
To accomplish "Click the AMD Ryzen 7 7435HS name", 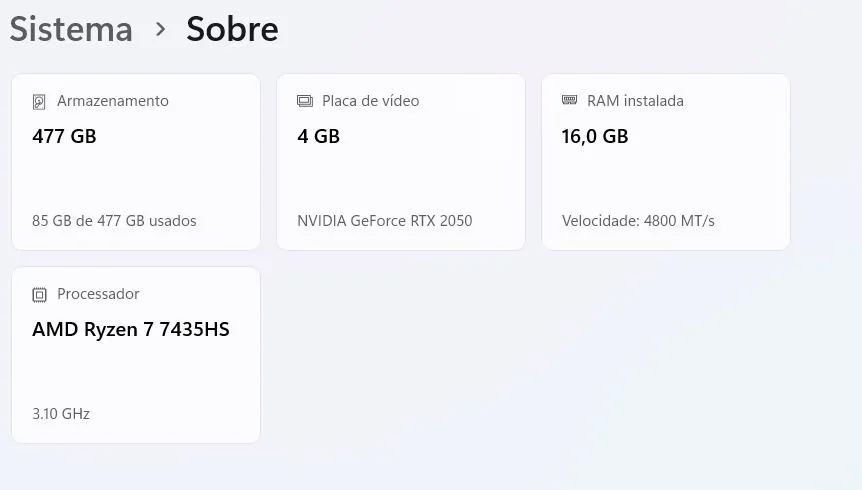I will coord(131,330).
